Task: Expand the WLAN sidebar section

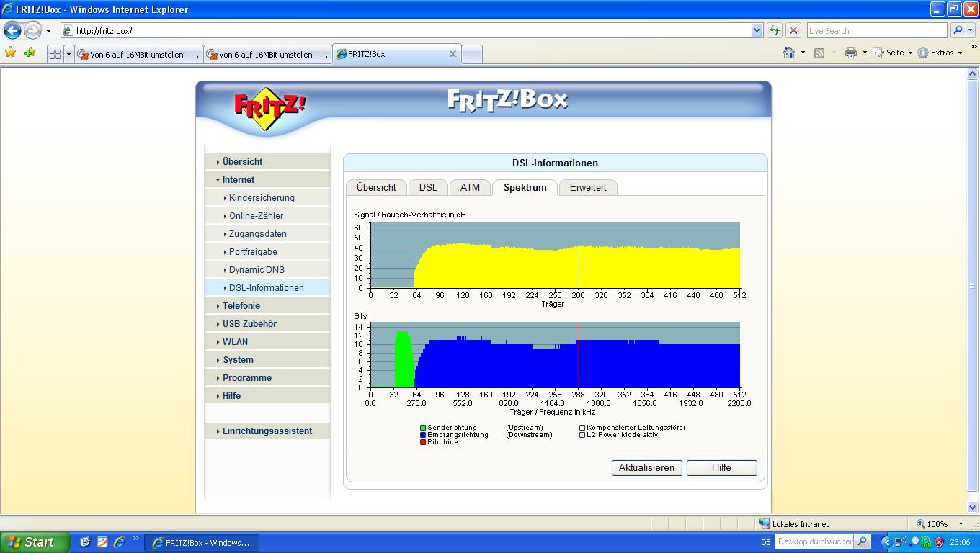Action: pos(267,342)
